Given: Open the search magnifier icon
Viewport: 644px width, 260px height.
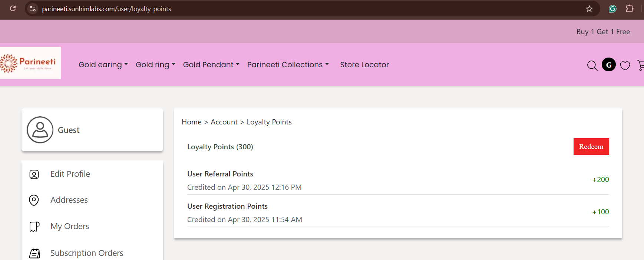Looking at the screenshot, I should [x=592, y=65].
